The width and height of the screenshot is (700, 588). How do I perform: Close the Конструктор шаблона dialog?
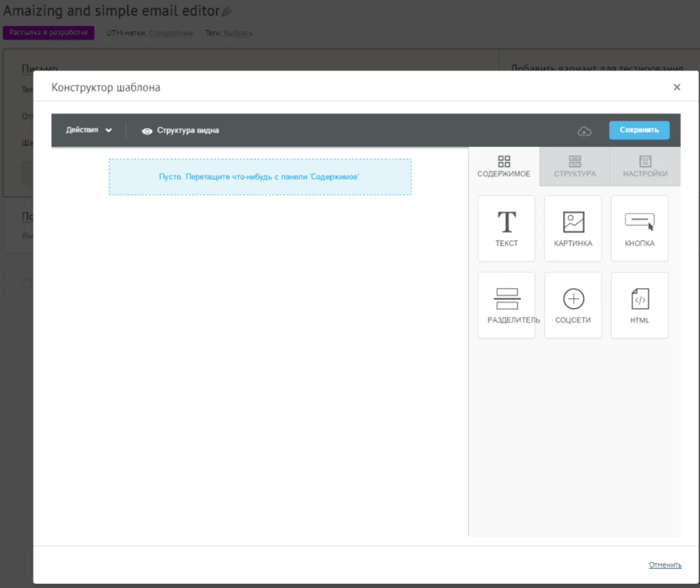coord(676,87)
